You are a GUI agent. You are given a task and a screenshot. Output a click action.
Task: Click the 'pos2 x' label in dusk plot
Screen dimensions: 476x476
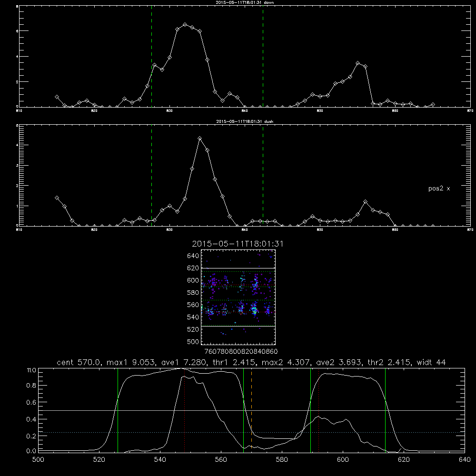439,188
